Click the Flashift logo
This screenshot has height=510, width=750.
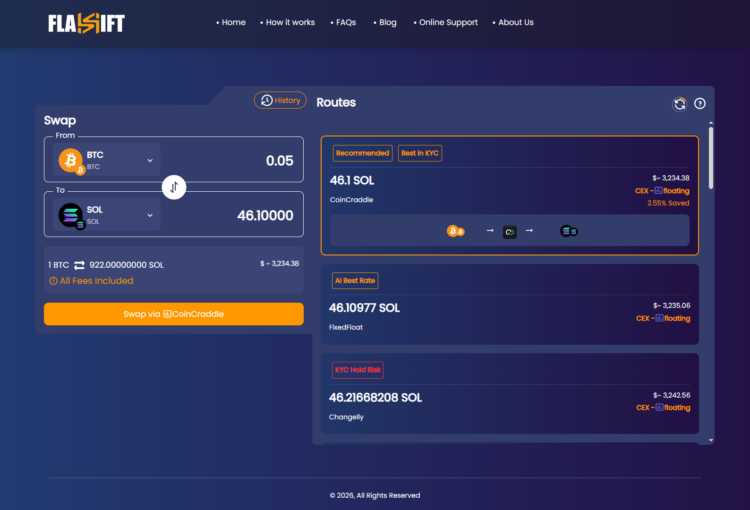click(x=86, y=23)
